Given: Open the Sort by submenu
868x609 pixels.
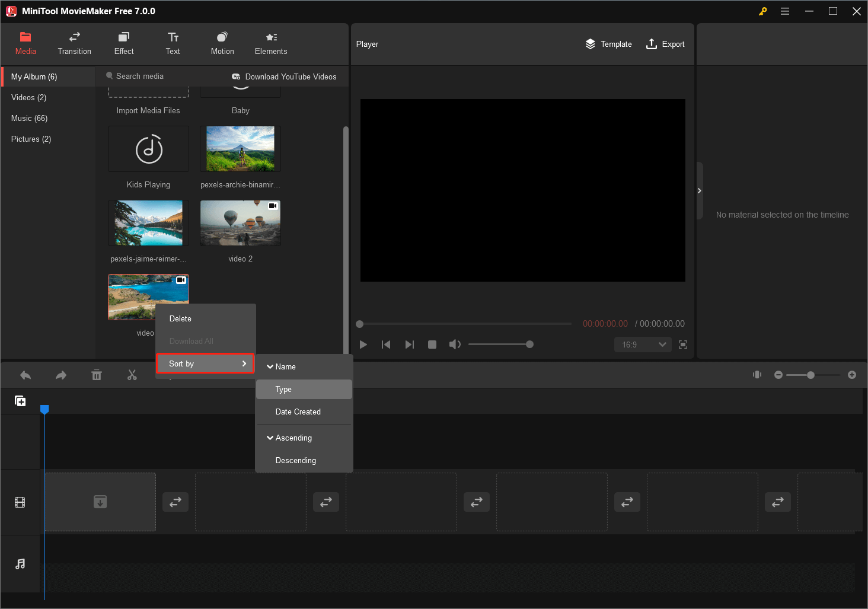Looking at the screenshot, I should [206, 364].
